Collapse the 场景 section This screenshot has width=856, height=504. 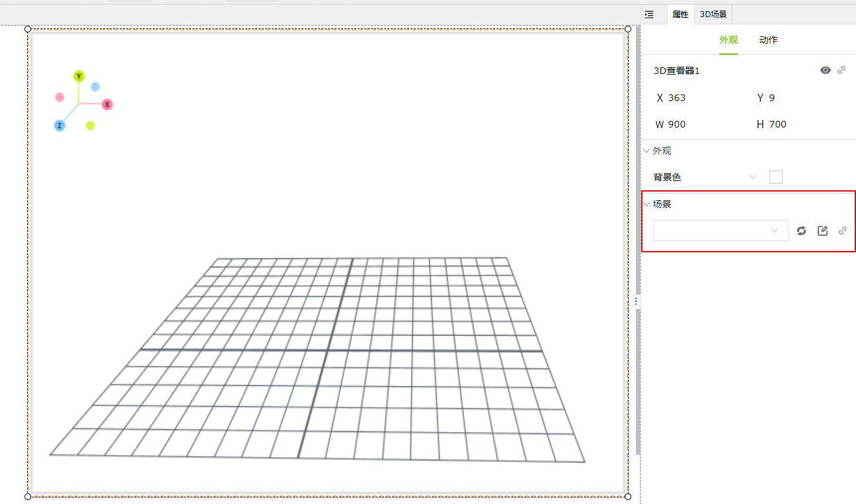pos(647,204)
